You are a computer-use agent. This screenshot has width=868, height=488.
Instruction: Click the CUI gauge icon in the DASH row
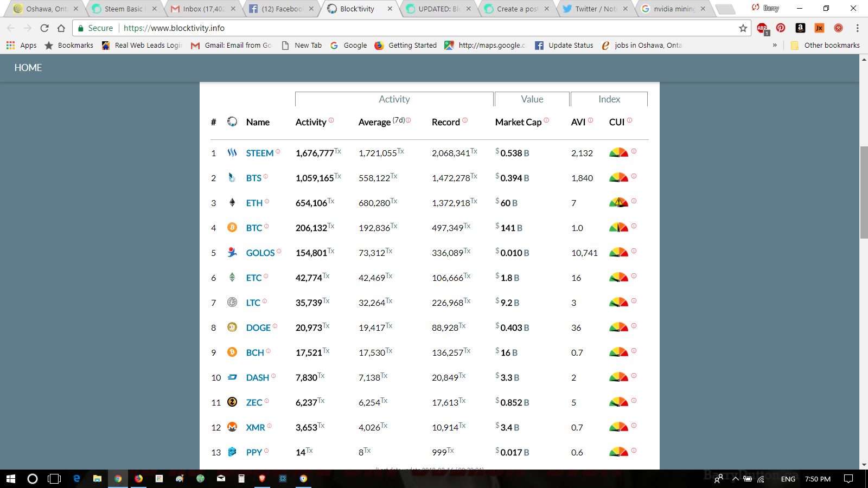click(618, 377)
